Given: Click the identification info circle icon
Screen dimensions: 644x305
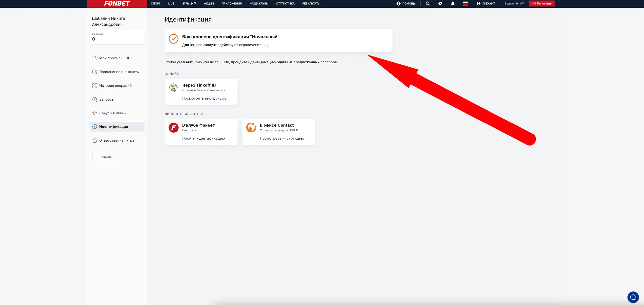Looking at the screenshot, I should (x=94, y=127).
